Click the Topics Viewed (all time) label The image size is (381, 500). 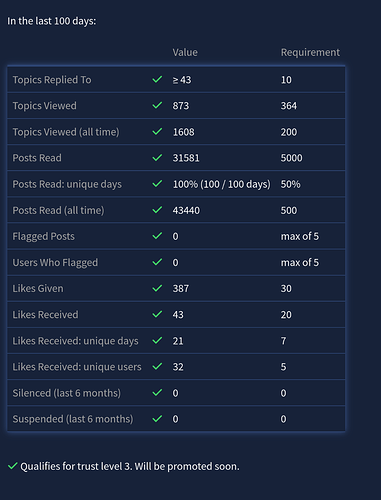click(x=66, y=132)
